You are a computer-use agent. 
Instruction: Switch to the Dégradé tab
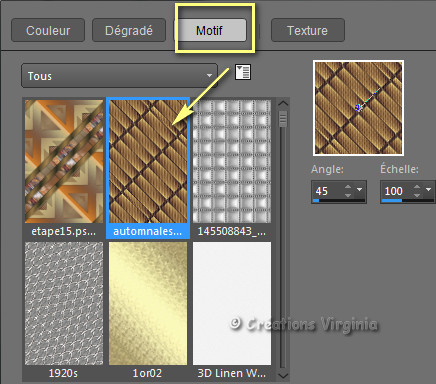[129, 30]
